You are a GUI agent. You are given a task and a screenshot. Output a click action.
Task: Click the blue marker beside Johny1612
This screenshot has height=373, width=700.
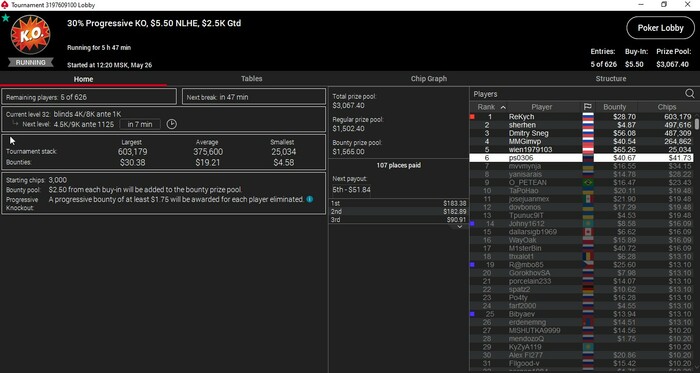coord(472,224)
